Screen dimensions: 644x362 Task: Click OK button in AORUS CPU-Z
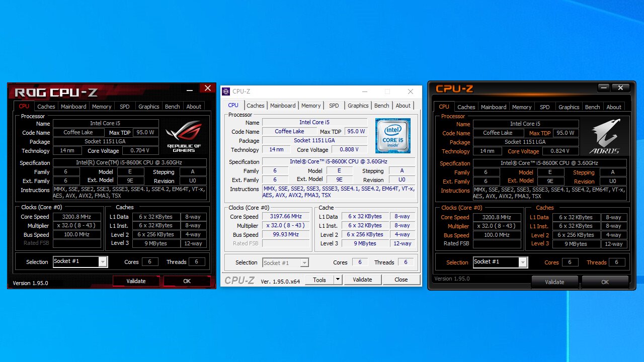[x=605, y=282]
